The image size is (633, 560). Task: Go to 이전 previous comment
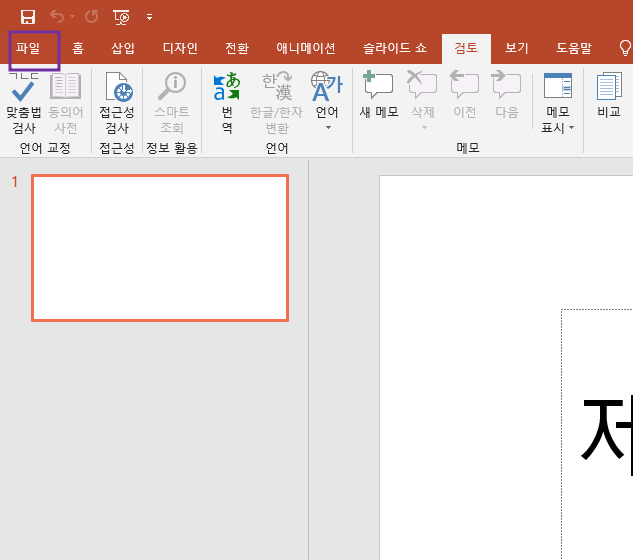click(465, 95)
